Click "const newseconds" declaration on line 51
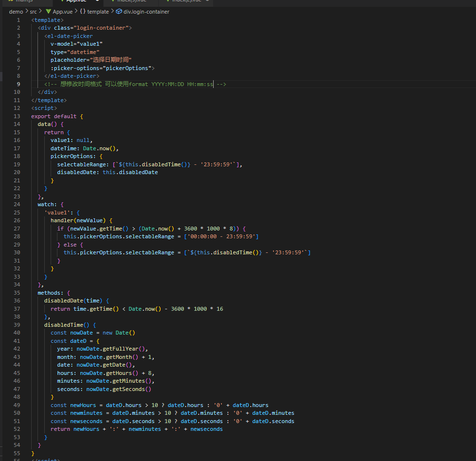The height and width of the screenshot is (461, 476). (x=76, y=421)
